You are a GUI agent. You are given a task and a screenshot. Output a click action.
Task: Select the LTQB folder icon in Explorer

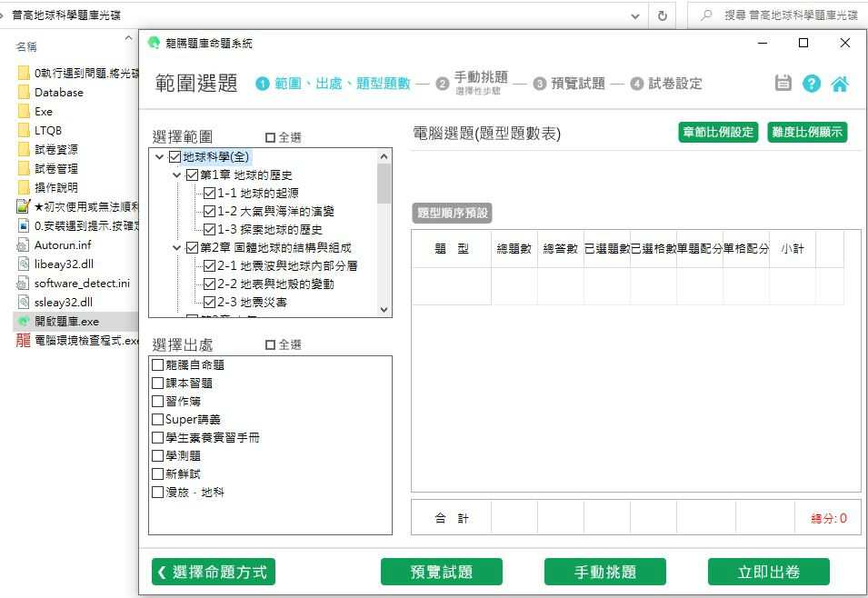[24, 131]
